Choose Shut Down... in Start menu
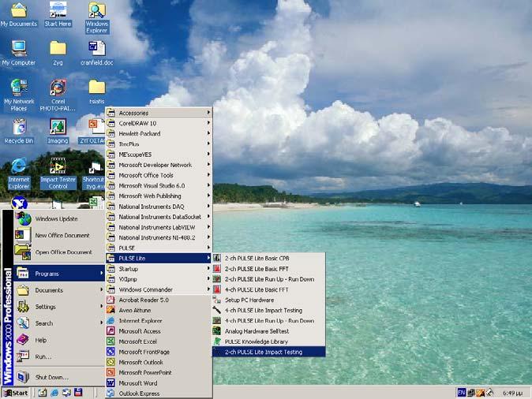The image size is (532, 399). click(59, 377)
